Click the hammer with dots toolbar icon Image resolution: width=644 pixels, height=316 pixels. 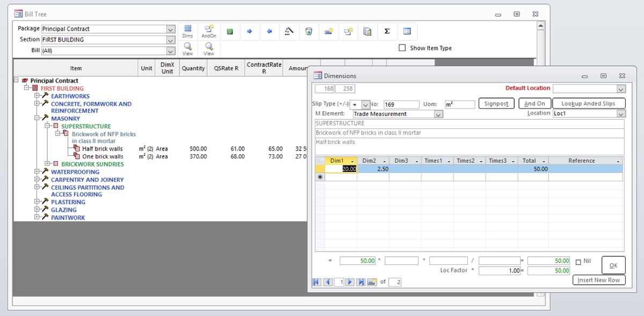tap(289, 31)
